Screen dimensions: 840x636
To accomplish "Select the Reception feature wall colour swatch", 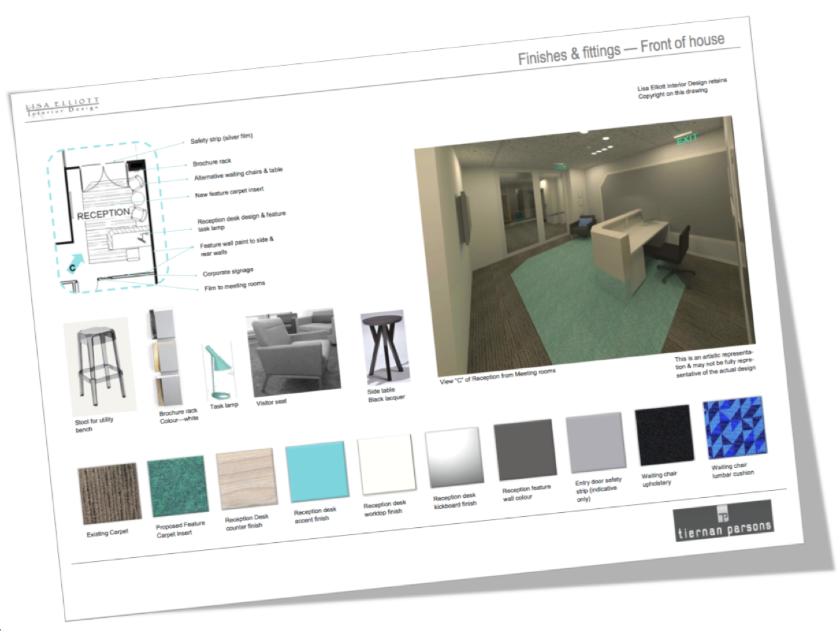I will (x=525, y=450).
